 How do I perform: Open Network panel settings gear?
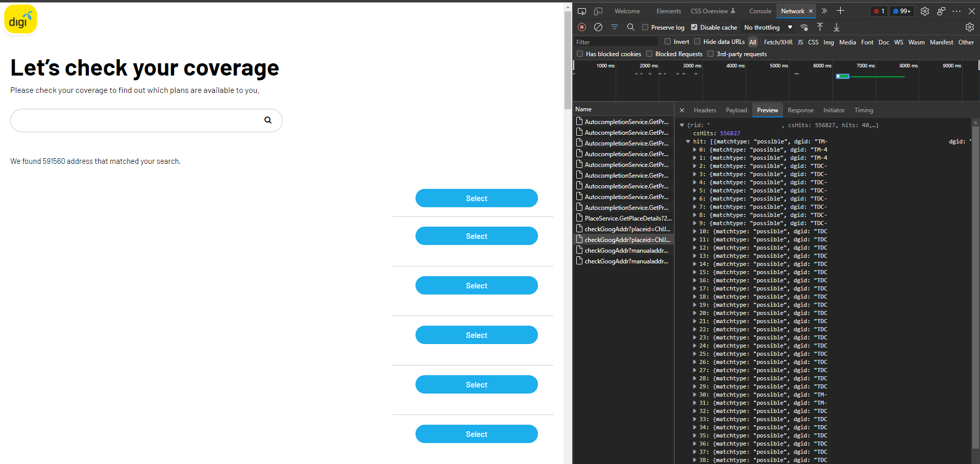[x=970, y=27]
